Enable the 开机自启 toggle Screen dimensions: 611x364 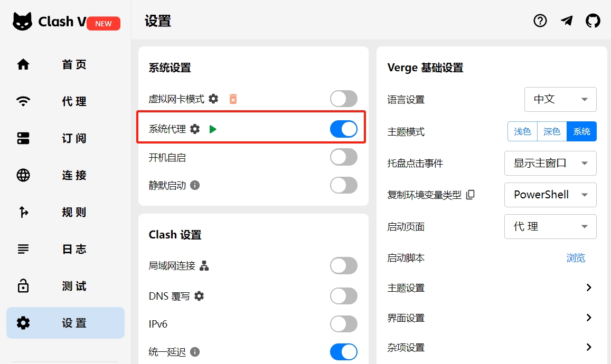click(344, 157)
